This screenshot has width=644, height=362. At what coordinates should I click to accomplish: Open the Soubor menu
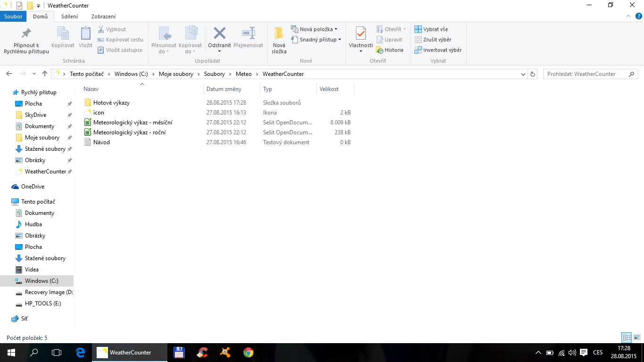click(13, 16)
